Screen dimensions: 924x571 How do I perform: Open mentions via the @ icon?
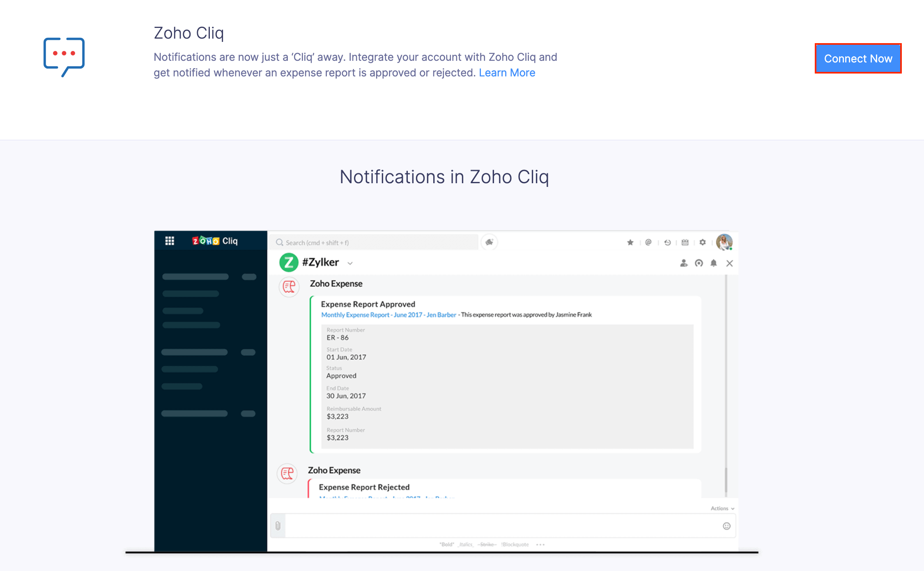click(648, 242)
